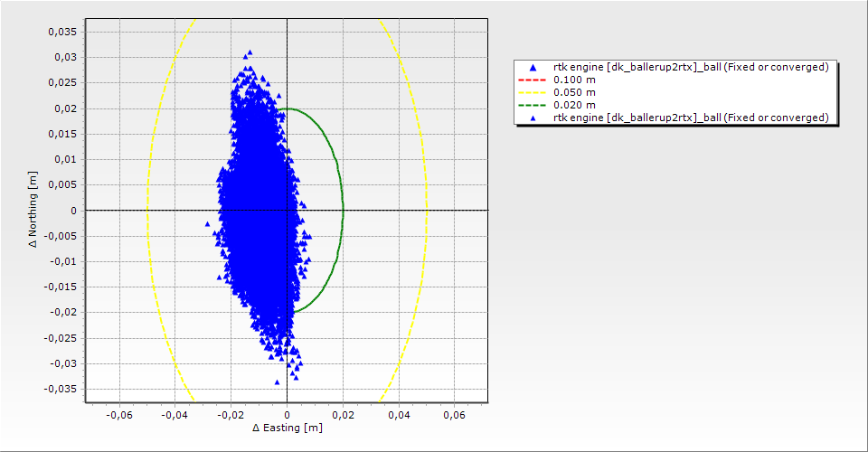The image size is (868, 452).
Task: Click the -0,06 easting axis tick label
Action: click(x=119, y=414)
